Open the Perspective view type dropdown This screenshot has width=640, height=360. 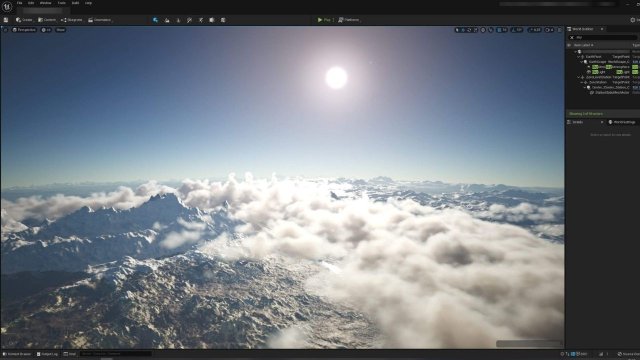pyautogui.click(x=24, y=30)
